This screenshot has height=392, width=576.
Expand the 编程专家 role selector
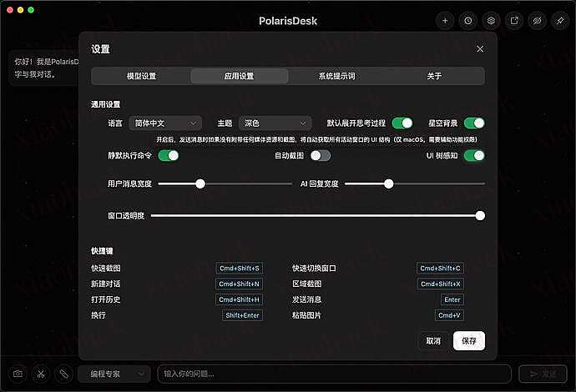pyautogui.click(x=114, y=374)
